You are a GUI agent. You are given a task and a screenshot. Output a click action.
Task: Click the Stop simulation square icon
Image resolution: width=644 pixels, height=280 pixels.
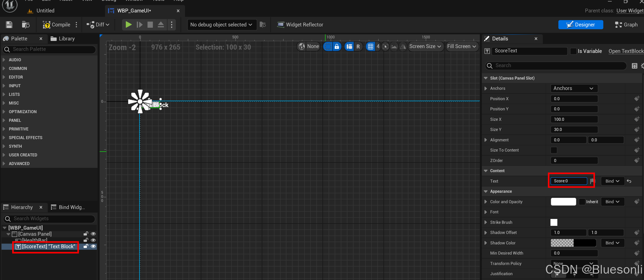pos(150,25)
